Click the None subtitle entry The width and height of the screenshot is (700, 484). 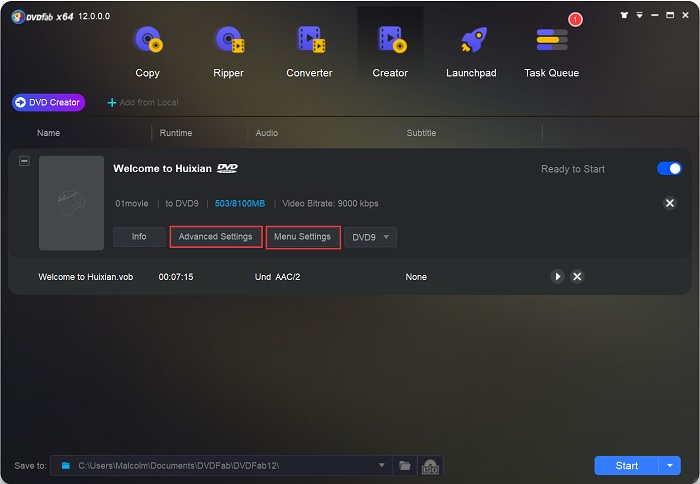pyautogui.click(x=416, y=277)
